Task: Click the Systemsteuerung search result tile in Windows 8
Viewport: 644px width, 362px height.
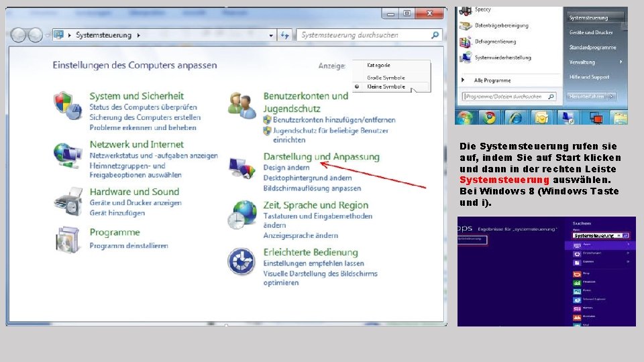Action: click(x=472, y=239)
